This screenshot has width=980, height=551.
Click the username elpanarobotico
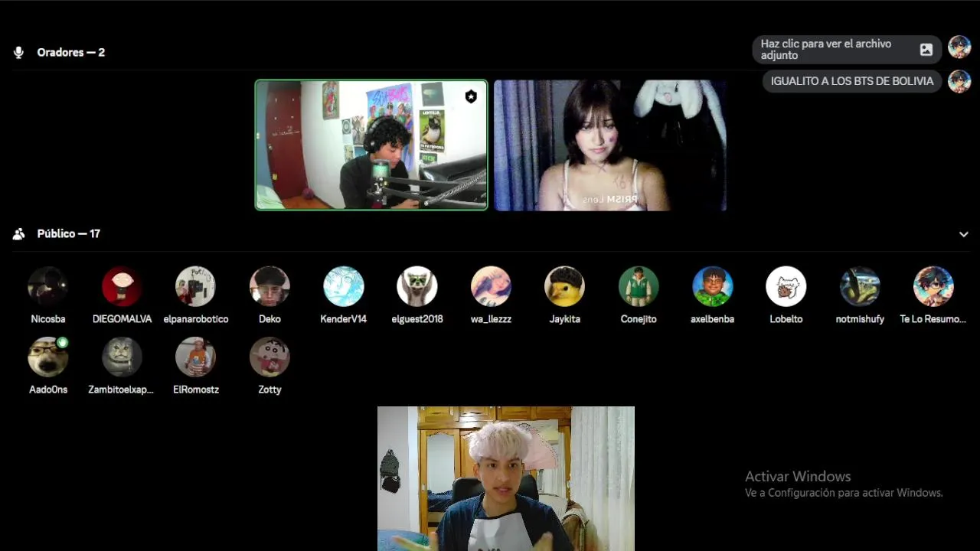[196, 319]
